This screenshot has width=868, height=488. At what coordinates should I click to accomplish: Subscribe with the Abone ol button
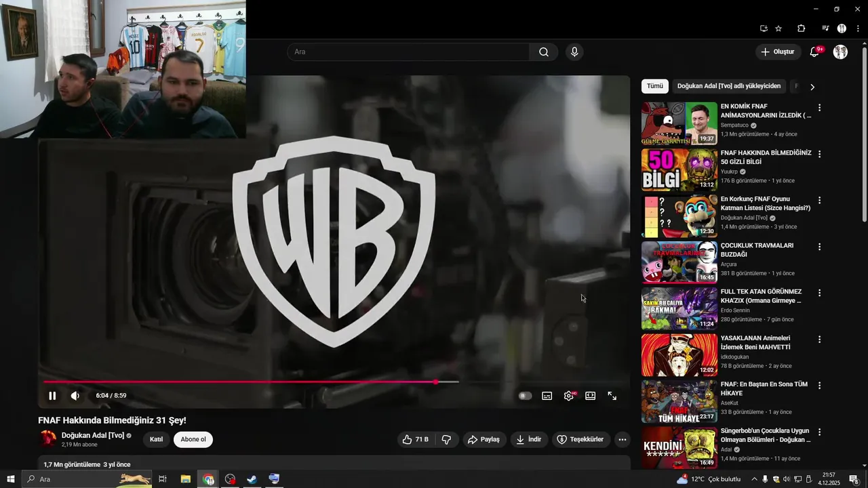(x=193, y=439)
